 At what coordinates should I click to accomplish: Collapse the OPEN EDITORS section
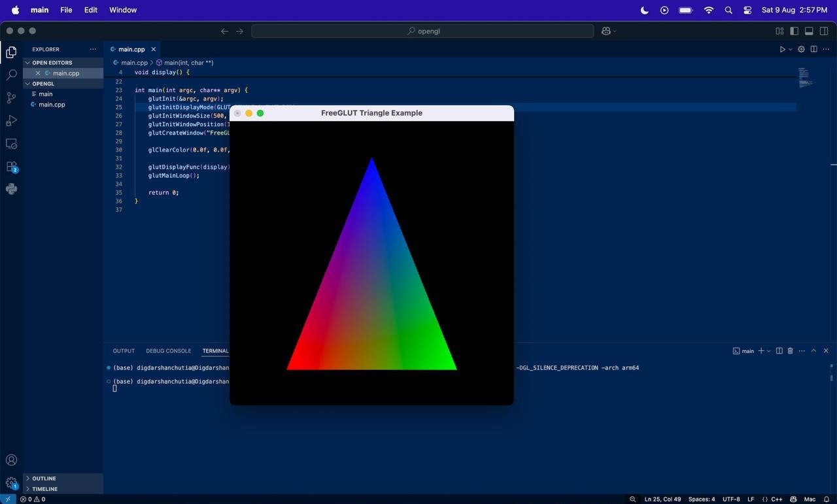[x=28, y=62]
